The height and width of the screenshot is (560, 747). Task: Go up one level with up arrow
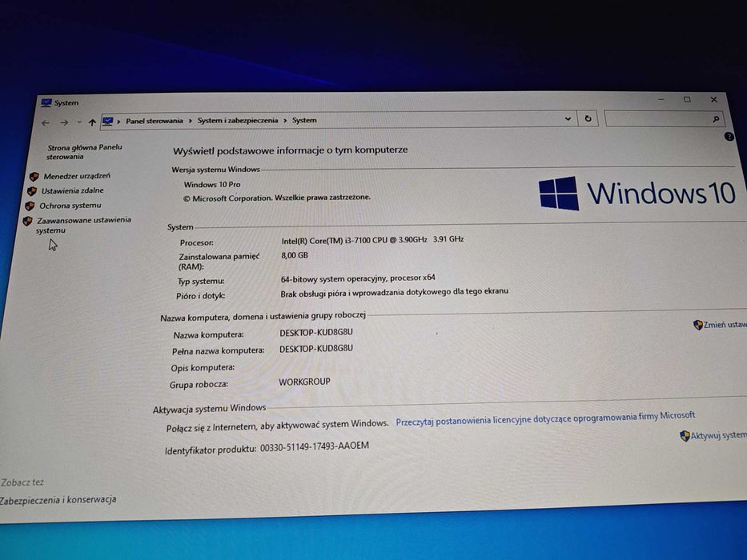[92, 122]
